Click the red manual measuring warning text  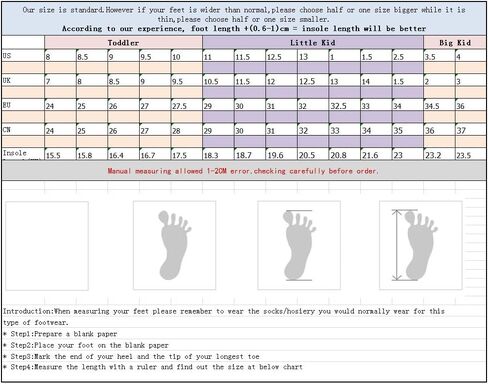pyautogui.click(x=243, y=171)
